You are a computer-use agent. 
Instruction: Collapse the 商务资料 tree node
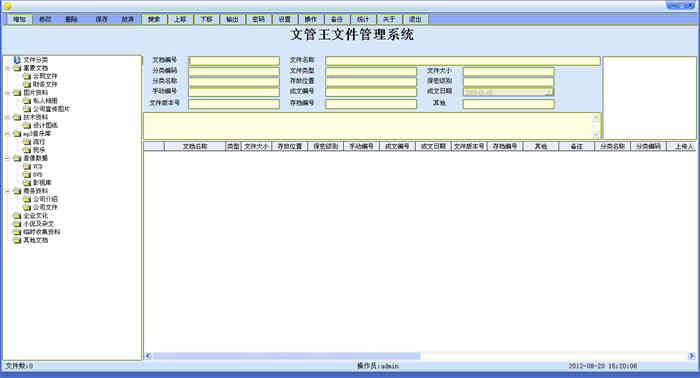[8, 191]
